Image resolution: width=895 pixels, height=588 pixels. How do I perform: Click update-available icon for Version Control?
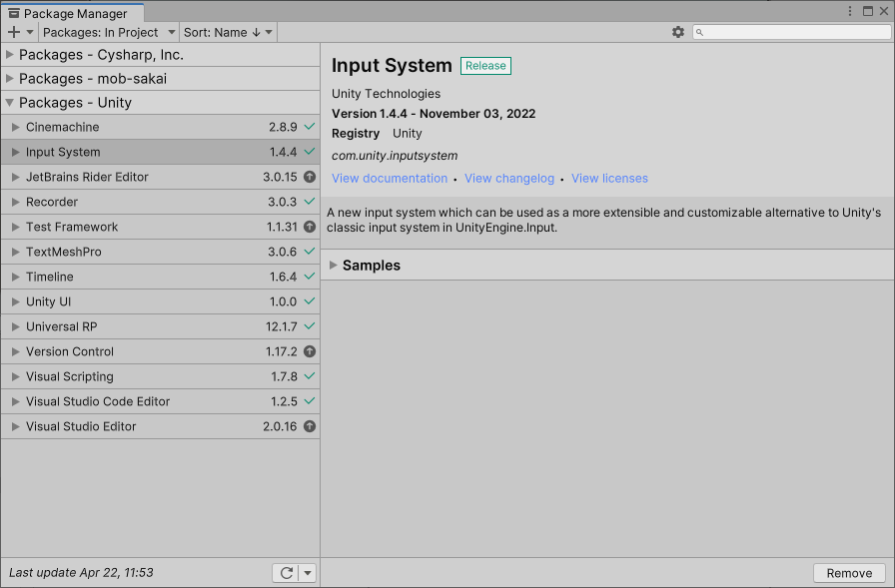click(310, 351)
